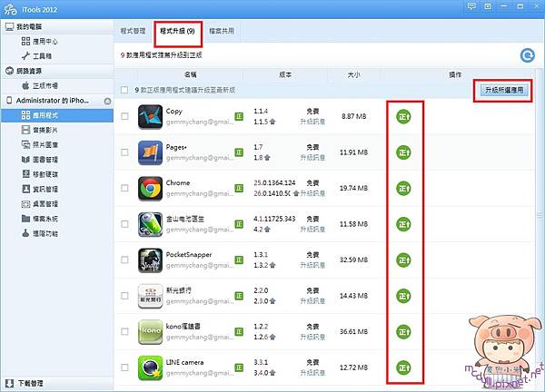The width and height of the screenshot is (545, 392).
Task: Tick the checkbox for 金山電池醫生
Action: point(124,224)
